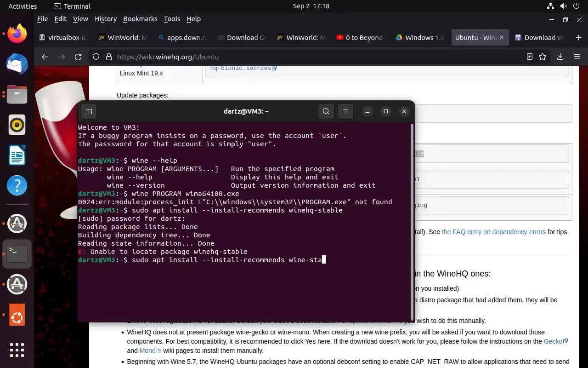The width and height of the screenshot is (588, 368).
Task: Click the 'Update packages:' text on the page
Action: (142, 95)
